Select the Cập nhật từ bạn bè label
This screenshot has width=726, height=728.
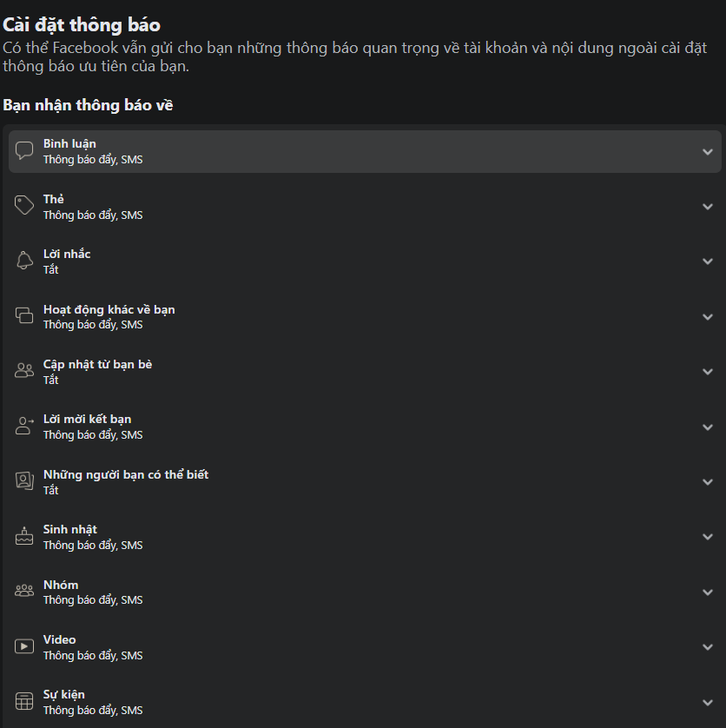click(97, 365)
